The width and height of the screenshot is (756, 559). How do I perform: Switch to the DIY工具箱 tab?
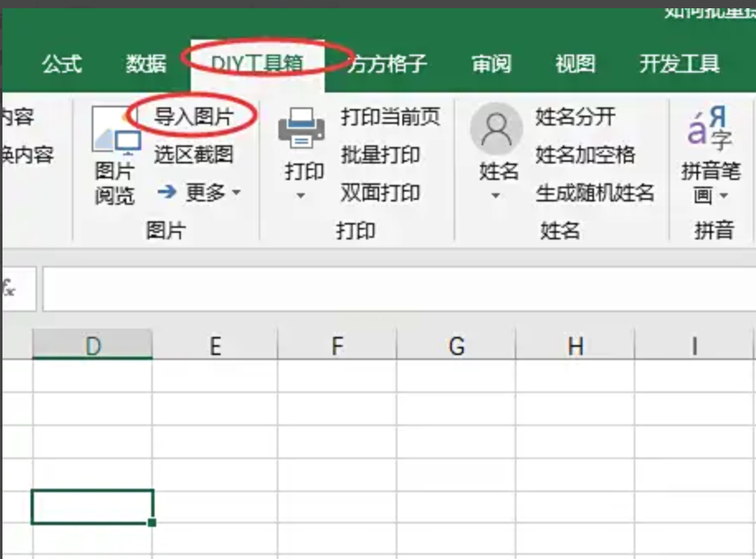(x=258, y=64)
